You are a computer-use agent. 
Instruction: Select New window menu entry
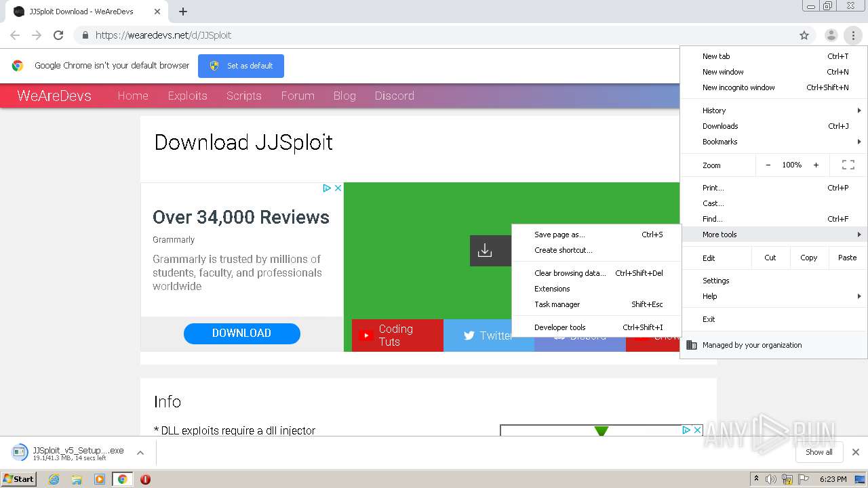tap(774, 72)
